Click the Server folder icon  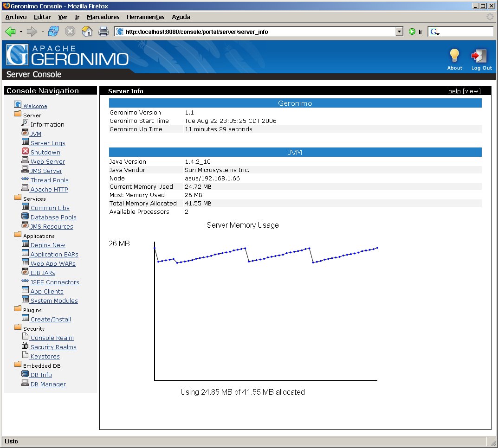18,114
